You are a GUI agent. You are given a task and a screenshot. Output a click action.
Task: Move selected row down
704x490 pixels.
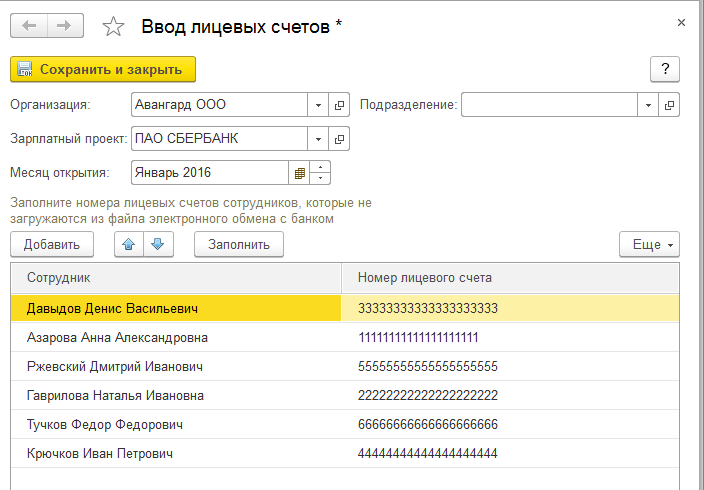159,244
